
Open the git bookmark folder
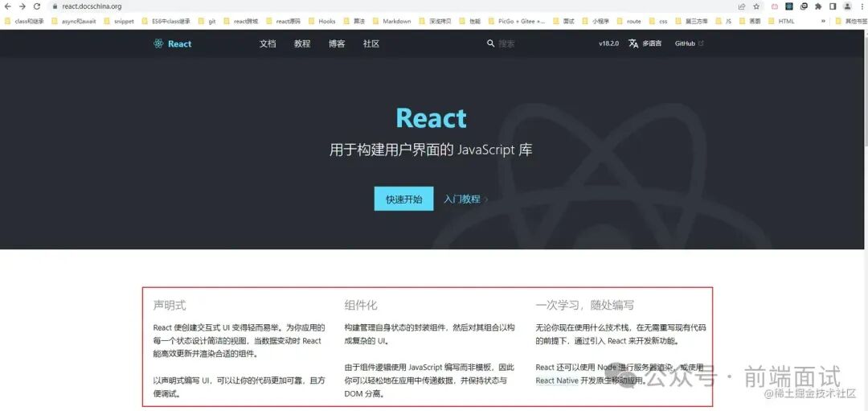pyautogui.click(x=207, y=21)
